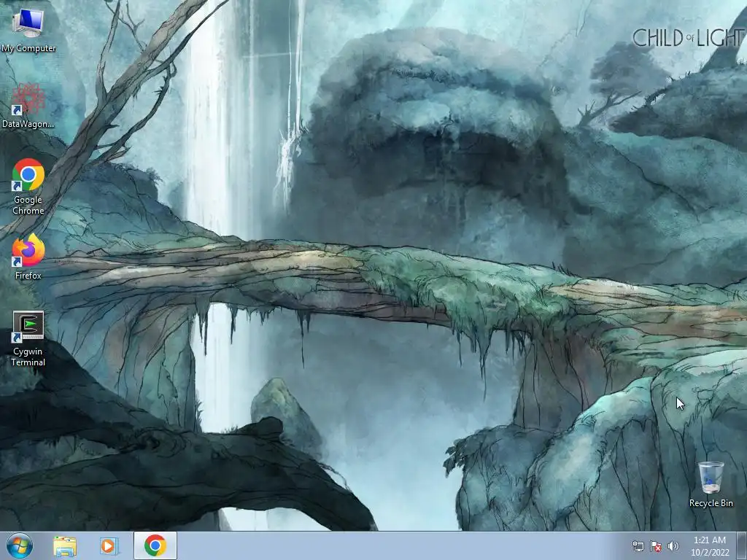Select the Firefox desktop shortcut

(x=28, y=257)
